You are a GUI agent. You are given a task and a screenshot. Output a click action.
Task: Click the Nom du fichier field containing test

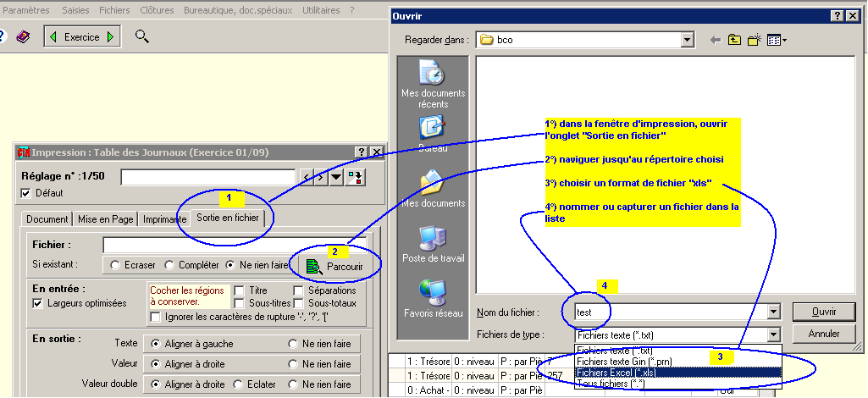(672, 312)
